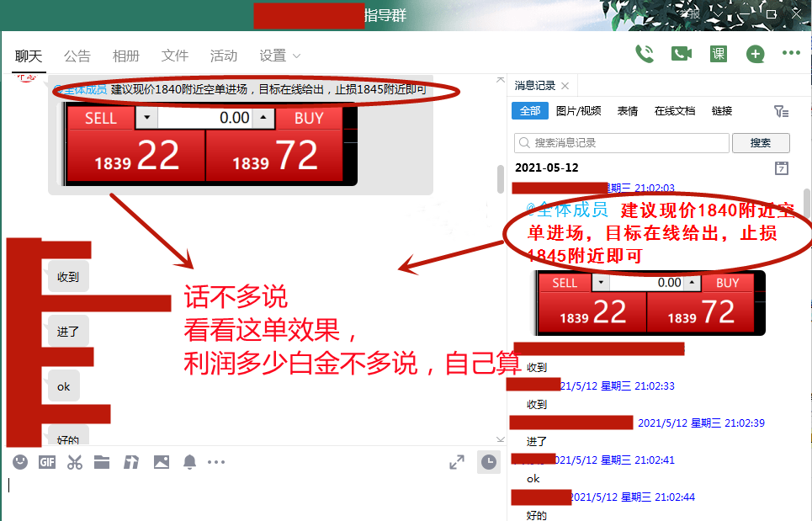Click the chat scroll up arrow
The height and width of the screenshot is (521, 812).
(501, 80)
